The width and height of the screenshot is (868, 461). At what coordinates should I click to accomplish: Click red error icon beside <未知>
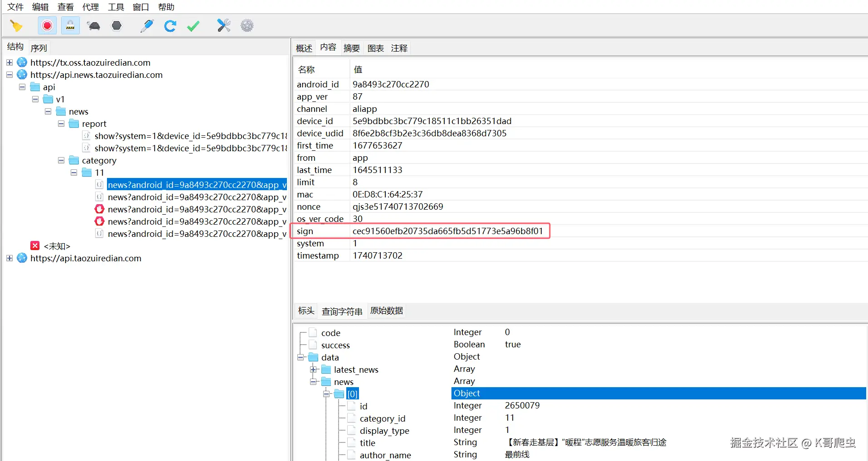point(35,245)
